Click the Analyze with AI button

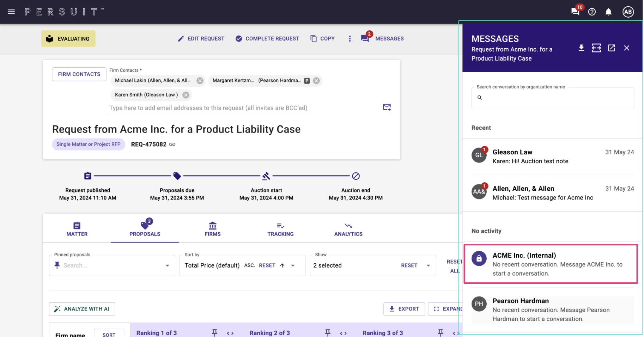click(82, 309)
